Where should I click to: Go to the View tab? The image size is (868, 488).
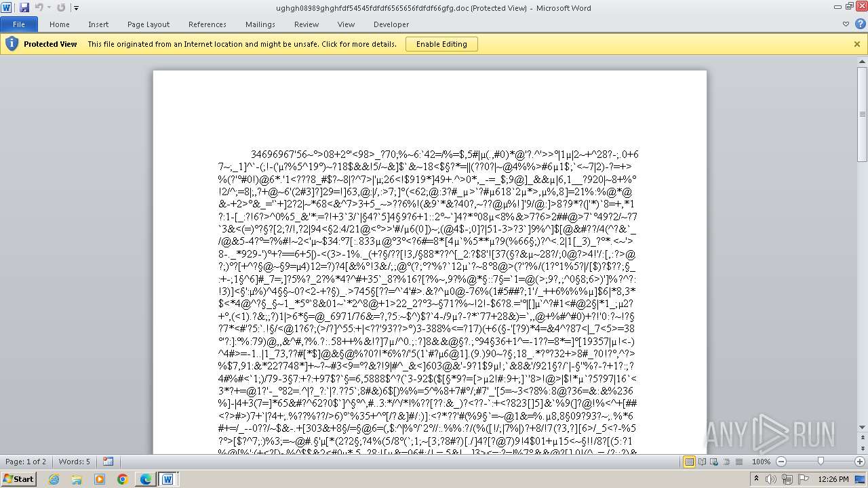(x=346, y=24)
